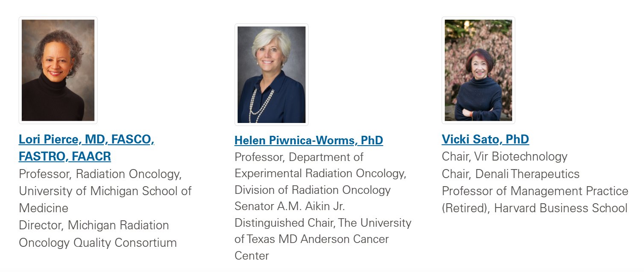The height and width of the screenshot is (272, 644).
Task: Select the Experimental Radiation Oncology line
Action: click(x=321, y=174)
